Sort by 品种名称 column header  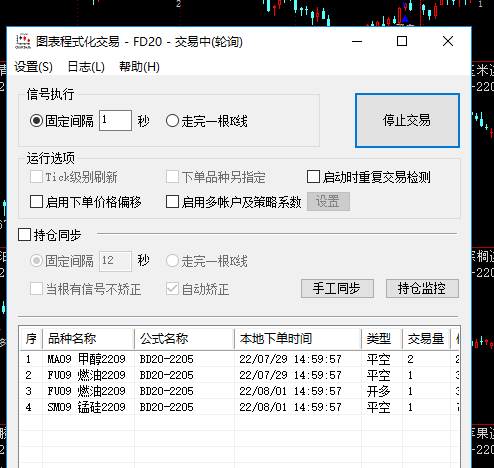[x=88, y=339]
